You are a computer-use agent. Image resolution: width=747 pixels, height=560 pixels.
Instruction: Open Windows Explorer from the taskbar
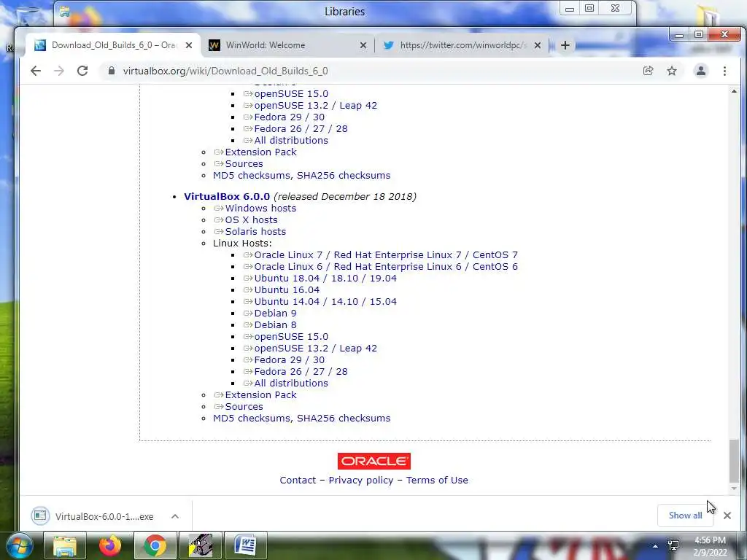pyautogui.click(x=65, y=545)
